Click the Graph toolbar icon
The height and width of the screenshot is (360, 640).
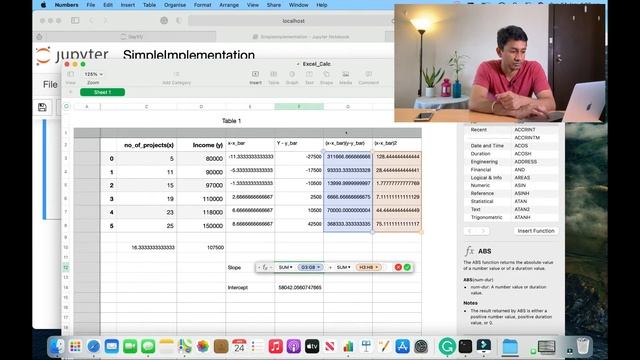tap(292, 74)
